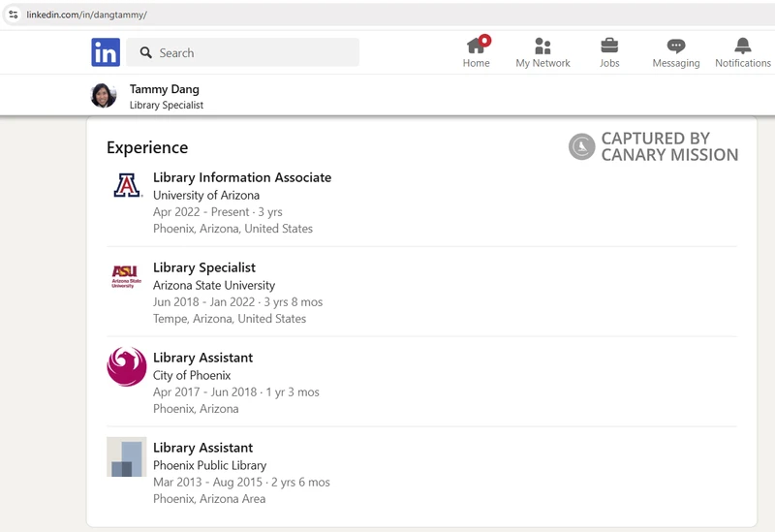
Task: Click Tammy Dang's profile photo
Action: [104, 95]
